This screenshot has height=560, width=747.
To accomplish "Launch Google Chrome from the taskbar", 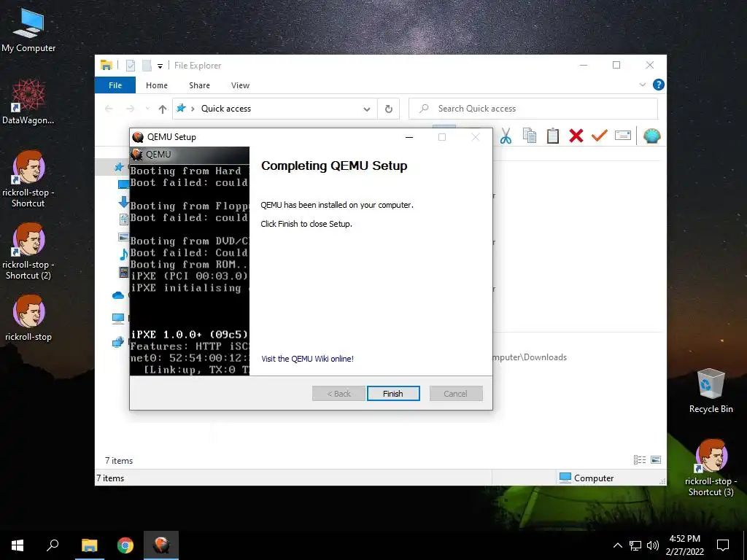I will (125, 545).
